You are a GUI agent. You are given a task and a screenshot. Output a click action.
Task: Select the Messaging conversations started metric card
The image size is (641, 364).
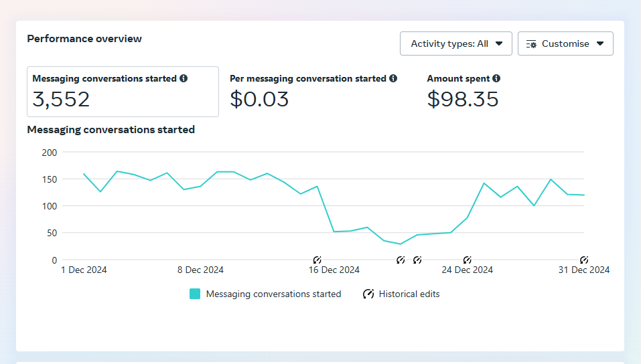(123, 92)
